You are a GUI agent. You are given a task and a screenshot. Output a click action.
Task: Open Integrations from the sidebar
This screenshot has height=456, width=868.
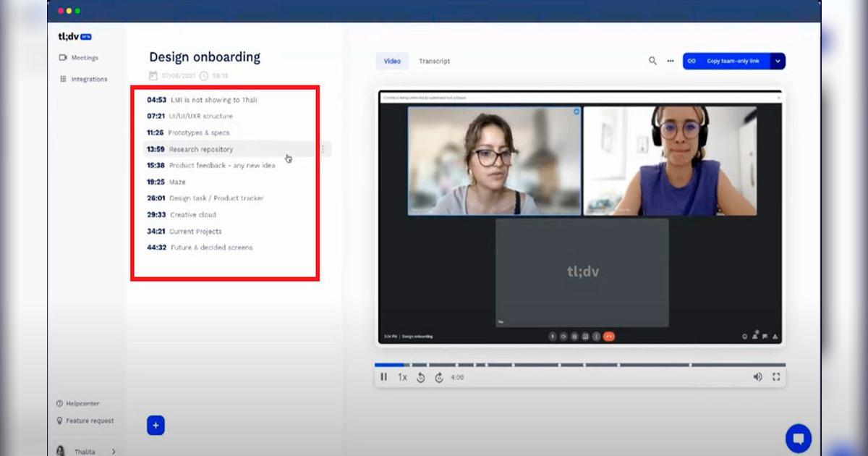(x=62, y=79)
